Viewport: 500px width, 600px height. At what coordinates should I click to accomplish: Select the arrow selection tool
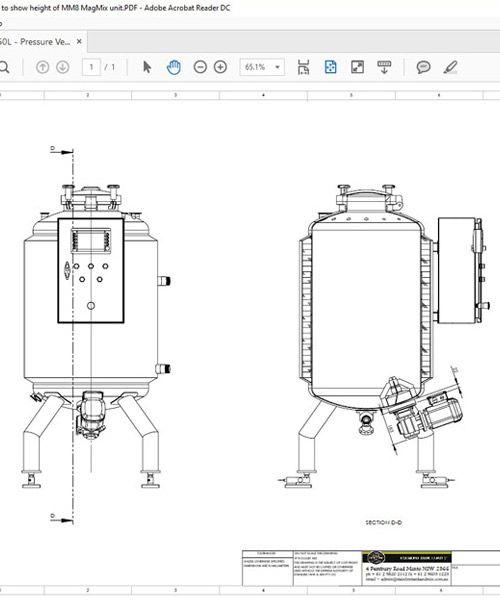(x=147, y=67)
